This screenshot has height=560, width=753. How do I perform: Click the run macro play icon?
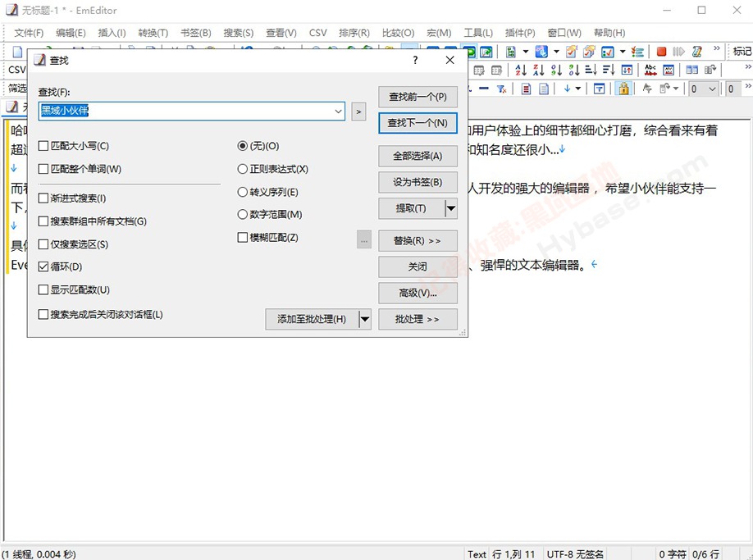[x=678, y=52]
